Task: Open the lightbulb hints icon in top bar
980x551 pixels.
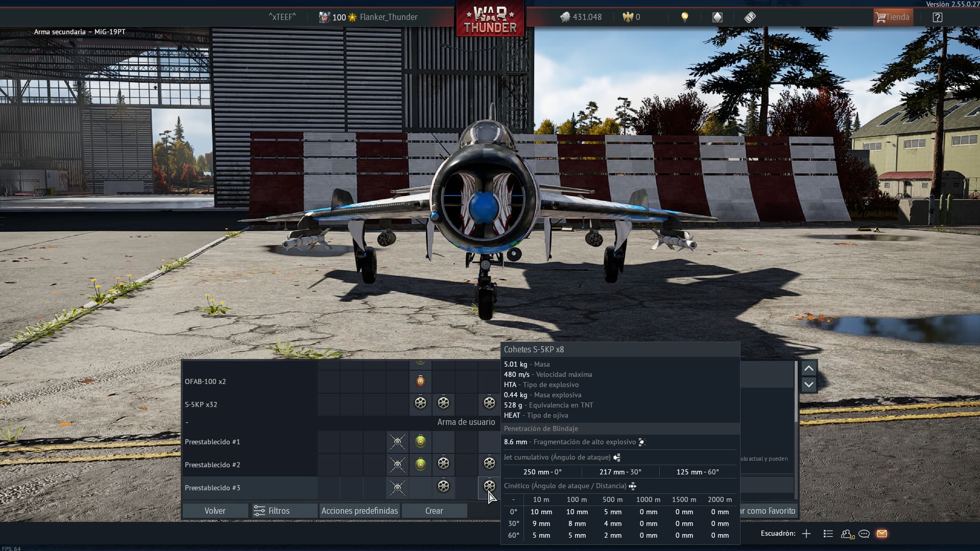Action: [x=684, y=17]
